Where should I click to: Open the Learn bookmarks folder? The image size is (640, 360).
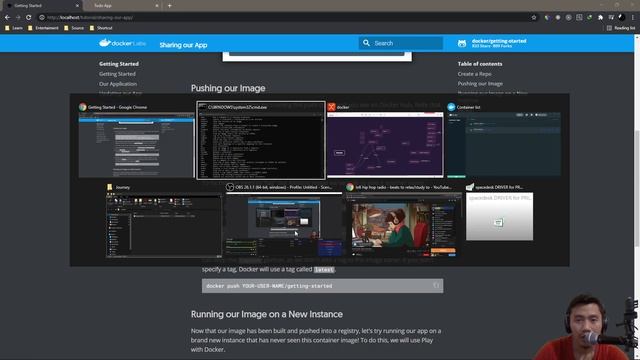[13, 28]
